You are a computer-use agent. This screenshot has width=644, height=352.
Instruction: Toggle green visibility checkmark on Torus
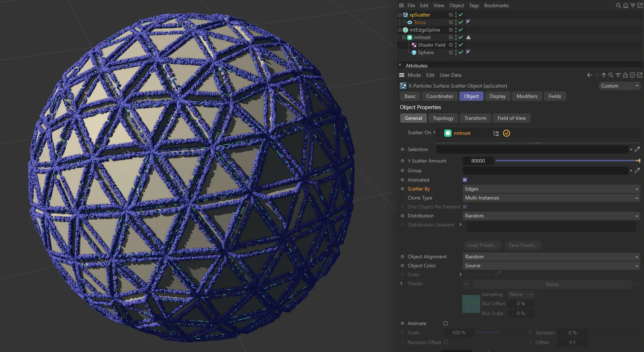coord(461,22)
